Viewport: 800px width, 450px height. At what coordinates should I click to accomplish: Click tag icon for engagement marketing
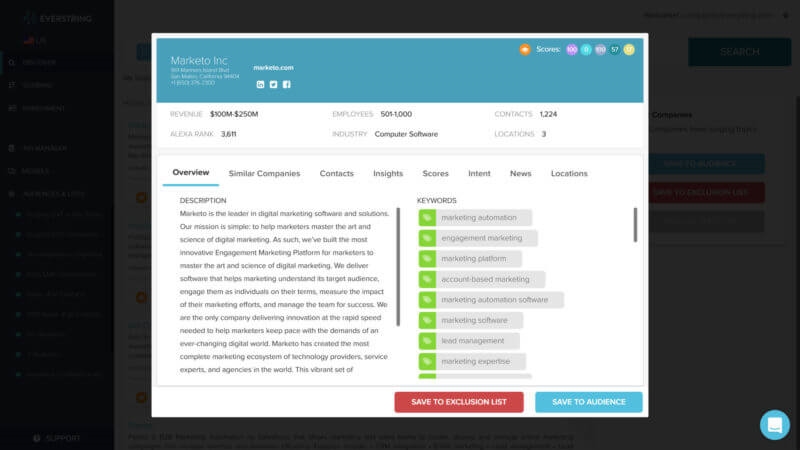point(427,238)
